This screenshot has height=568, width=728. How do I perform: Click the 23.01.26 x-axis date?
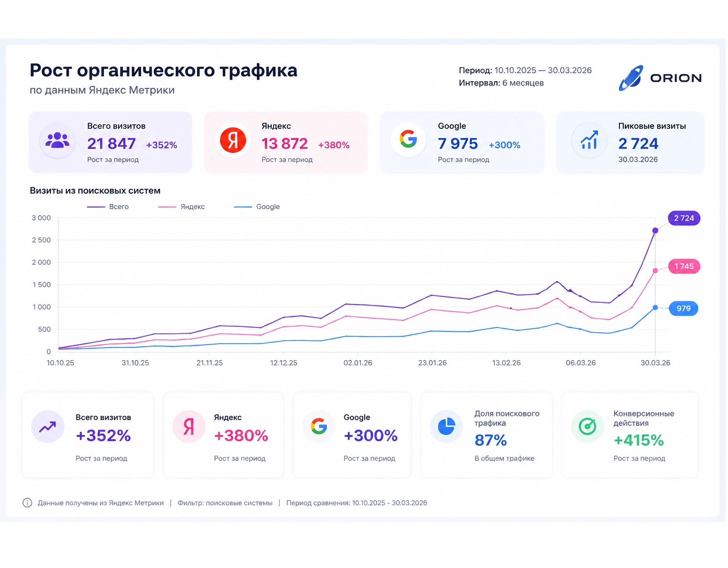[432, 363]
